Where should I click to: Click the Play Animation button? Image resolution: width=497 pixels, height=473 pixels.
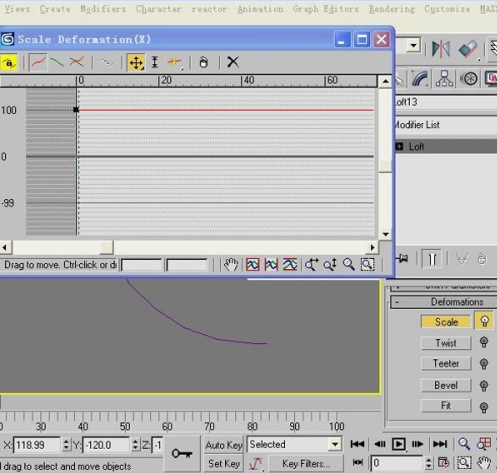tap(398, 444)
